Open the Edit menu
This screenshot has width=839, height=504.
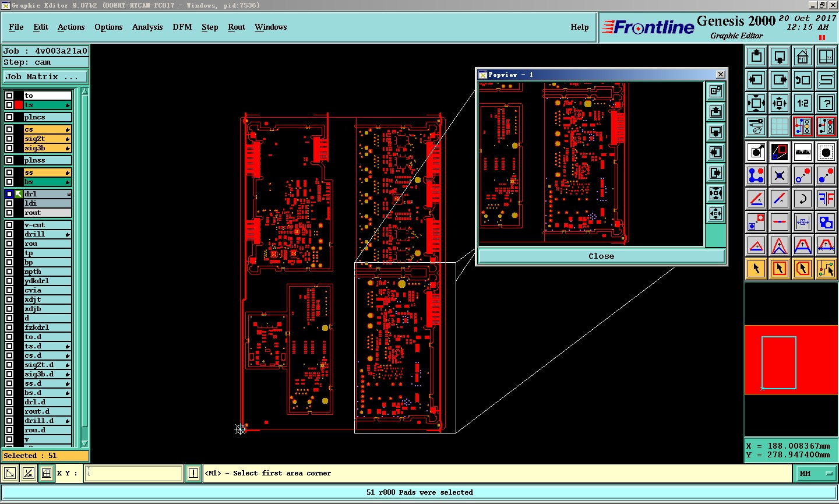point(41,27)
